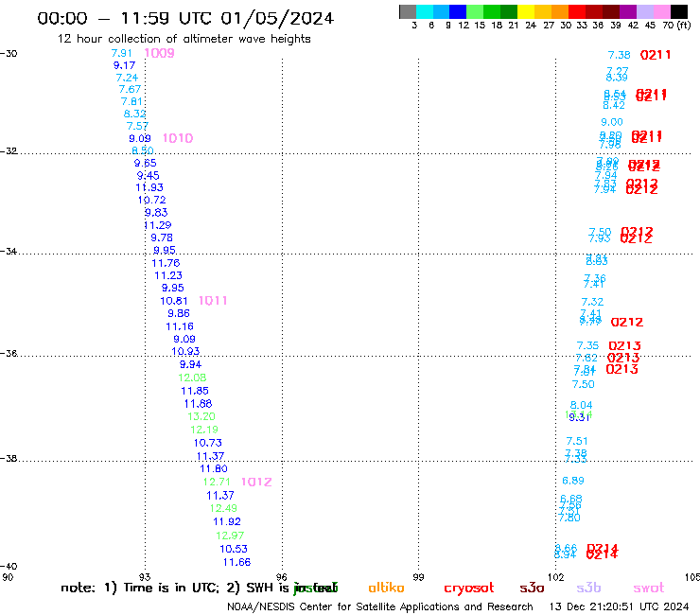Select the black swatch at legend end
Viewport: 700px width, 615px height.
(x=679, y=11)
